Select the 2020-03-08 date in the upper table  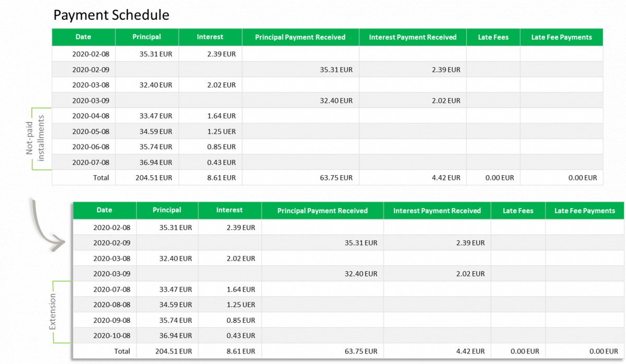[91, 84]
